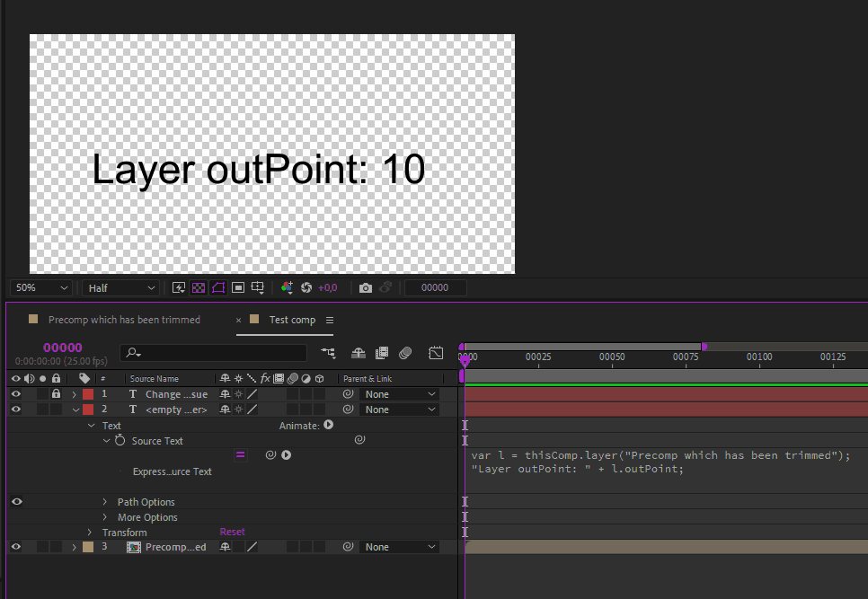Hide the 'Change ...sue' text layer
The image size is (868, 599).
click(x=15, y=393)
